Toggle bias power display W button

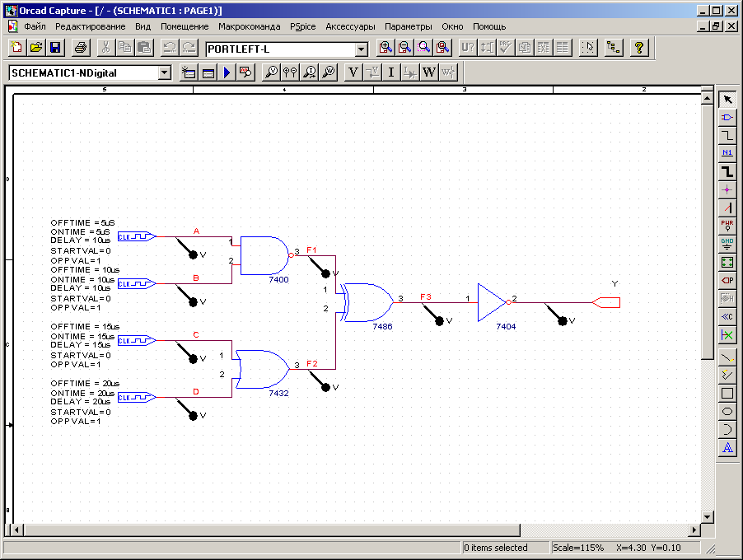pyautogui.click(x=429, y=72)
